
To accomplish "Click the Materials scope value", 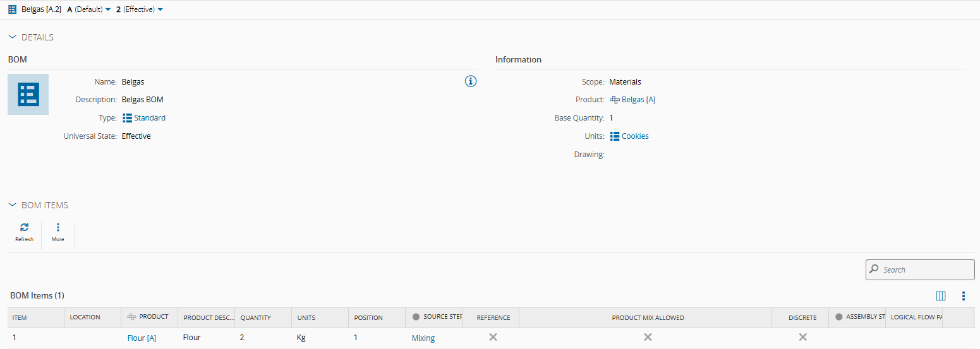I will 625,82.
